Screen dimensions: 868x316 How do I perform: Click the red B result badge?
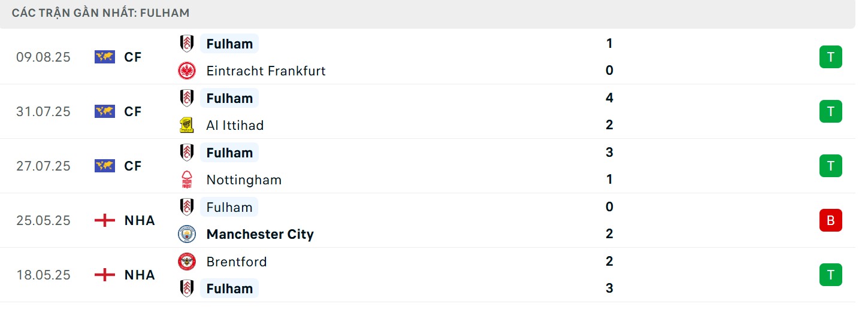pyautogui.click(x=830, y=220)
